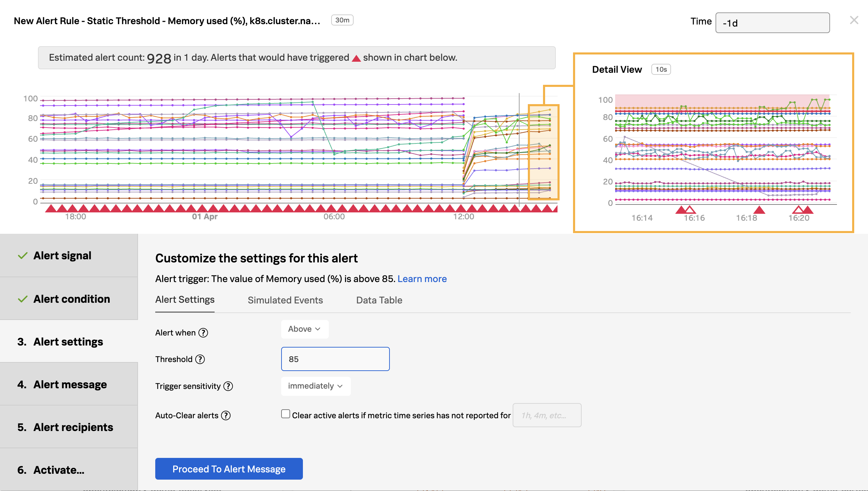Click Proceed To Alert Message button
The image size is (868, 491).
point(229,469)
